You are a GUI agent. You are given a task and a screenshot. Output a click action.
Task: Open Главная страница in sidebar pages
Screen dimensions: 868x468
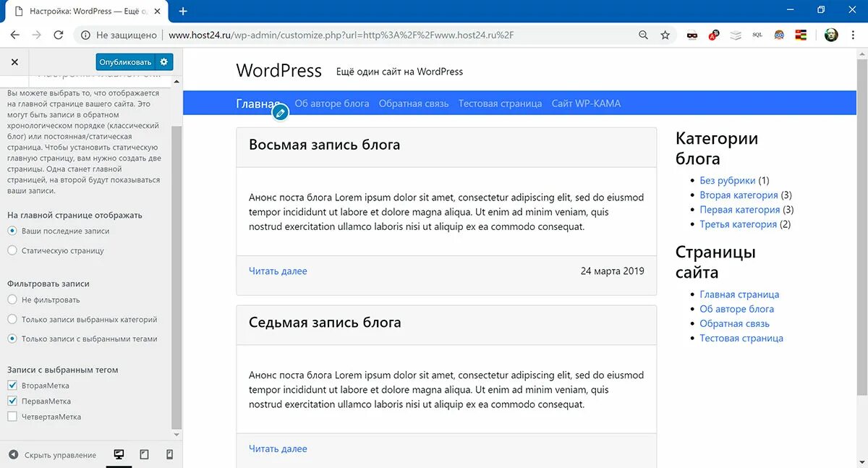pos(739,294)
